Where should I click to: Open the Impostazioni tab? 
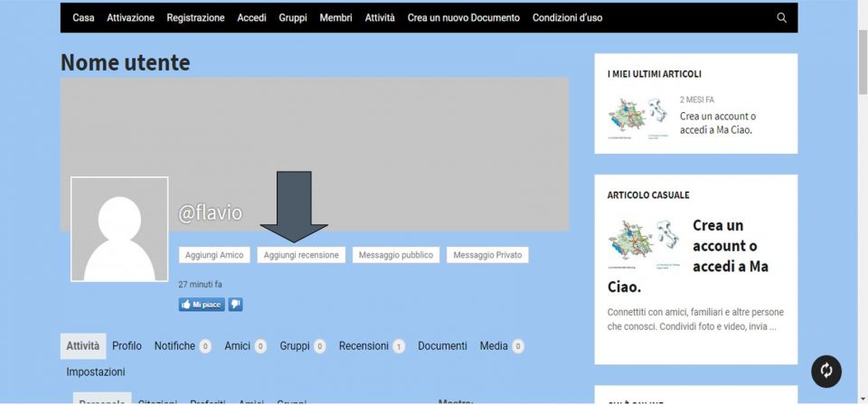(x=96, y=372)
